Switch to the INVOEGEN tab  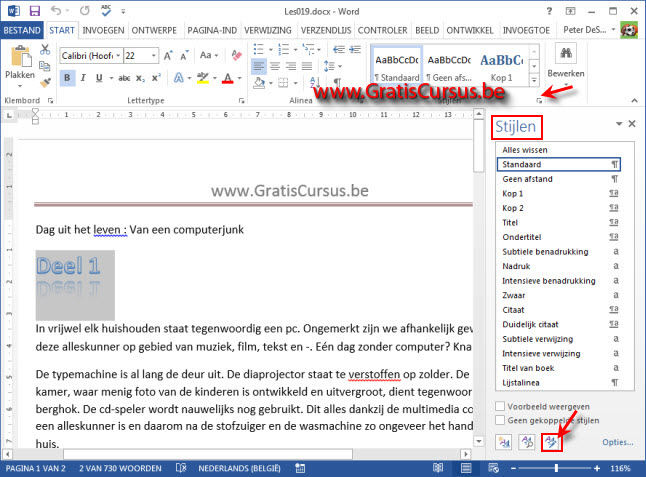(103, 30)
